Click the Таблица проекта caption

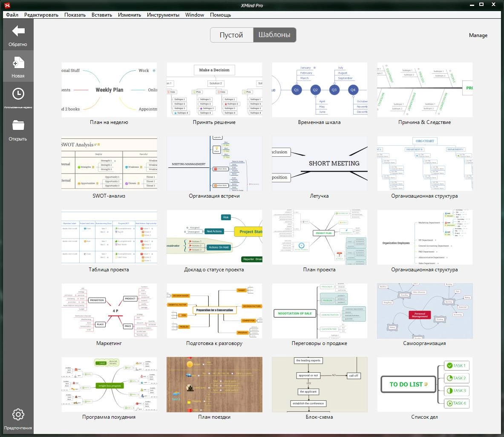(109, 270)
